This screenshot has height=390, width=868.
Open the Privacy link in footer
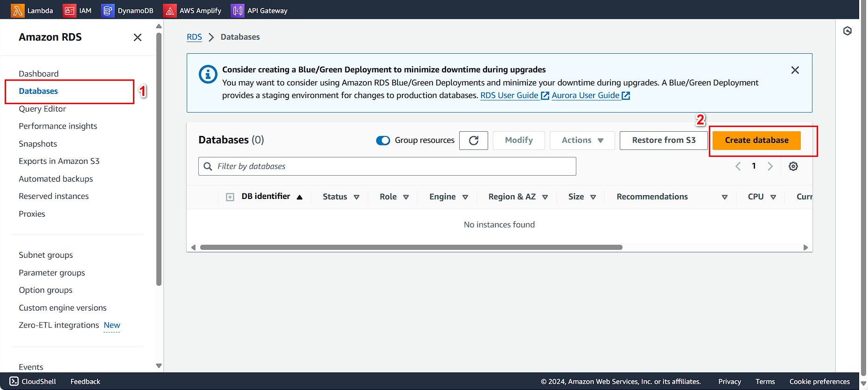click(x=730, y=382)
